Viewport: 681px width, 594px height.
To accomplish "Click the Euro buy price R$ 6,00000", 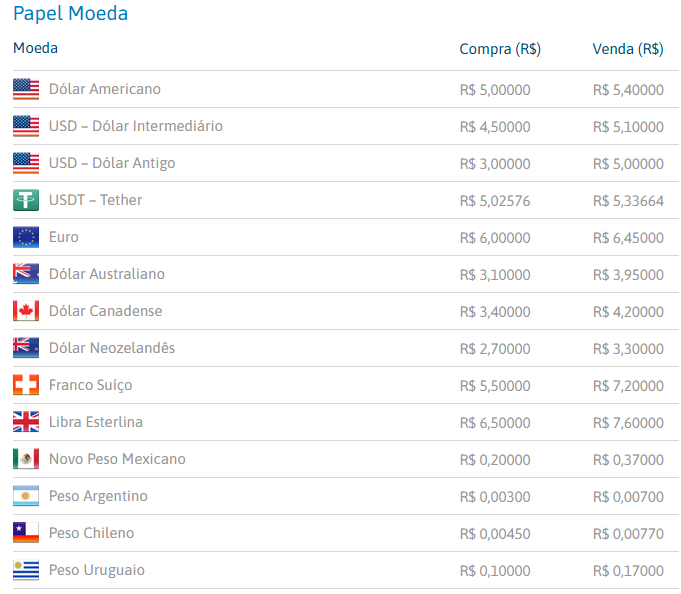I will (495, 237).
